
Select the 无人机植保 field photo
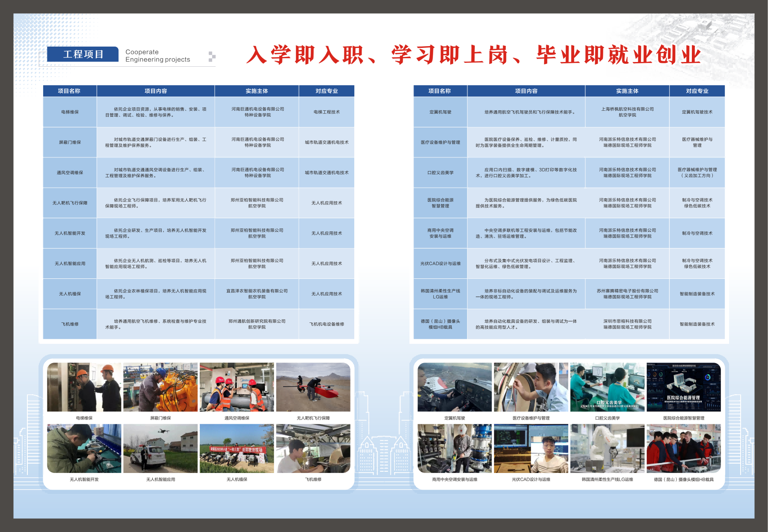237,448
